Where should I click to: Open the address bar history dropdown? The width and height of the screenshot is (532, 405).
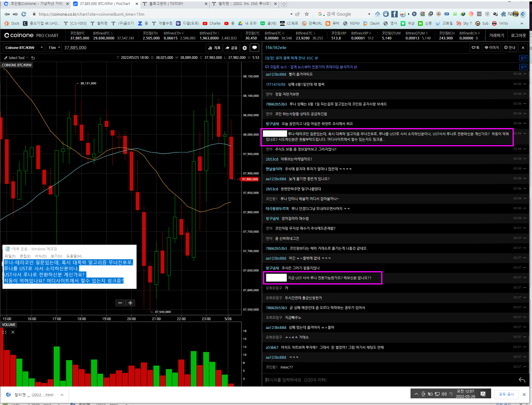(291, 14)
